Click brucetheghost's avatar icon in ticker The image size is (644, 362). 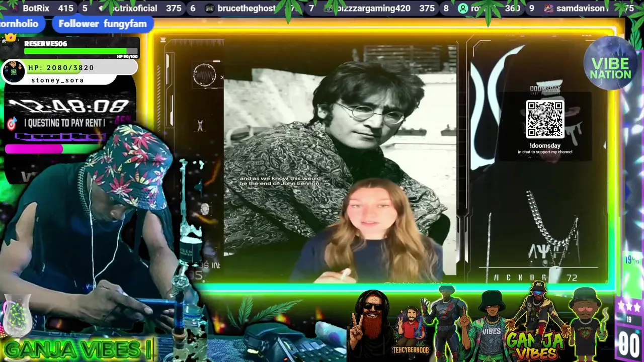coord(210,9)
